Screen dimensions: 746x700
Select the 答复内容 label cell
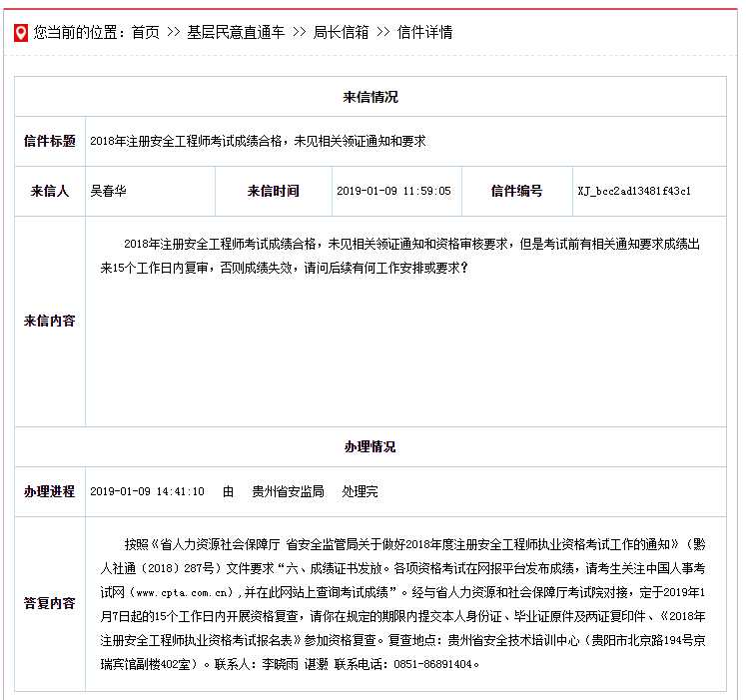coord(50,603)
